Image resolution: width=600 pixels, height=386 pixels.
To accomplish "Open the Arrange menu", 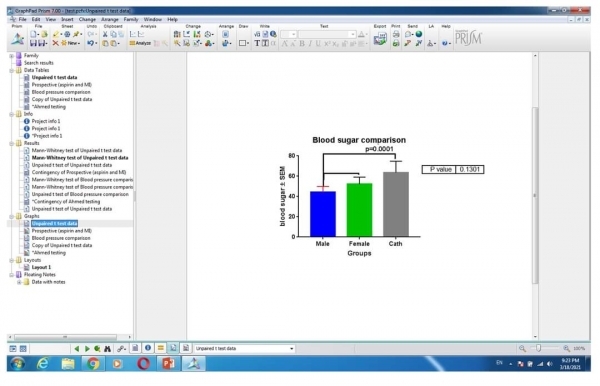I will 110,20.
